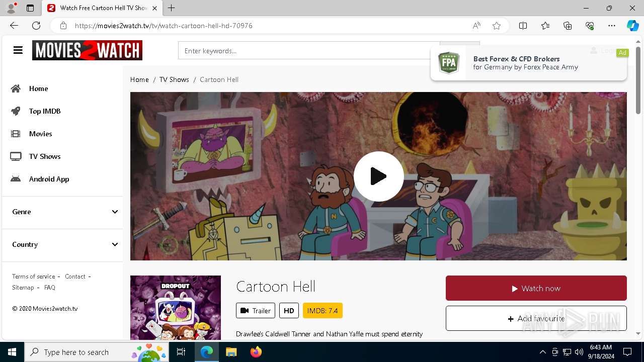Screen dimensions: 644x362
Task: Open volume control in system tray
Action: coord(579,352)
